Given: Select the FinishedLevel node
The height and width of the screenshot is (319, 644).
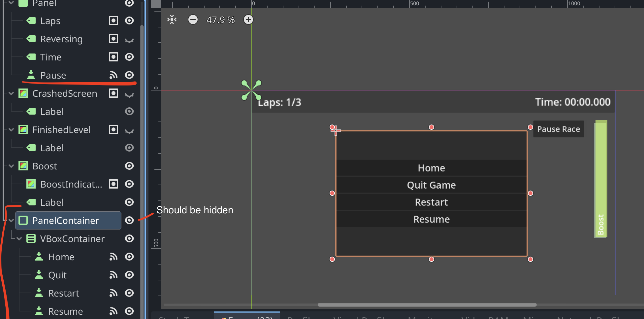Looking at the screenshot, I should click(61, 130).
